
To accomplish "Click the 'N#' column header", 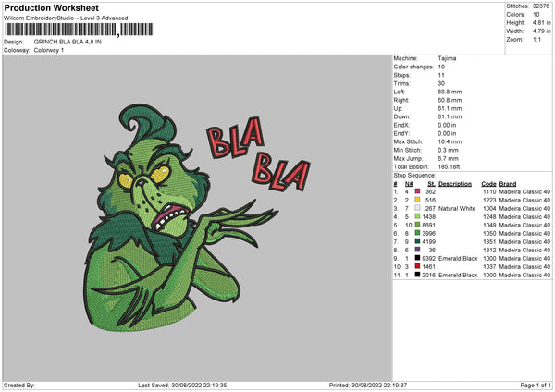I will point(409,184).
